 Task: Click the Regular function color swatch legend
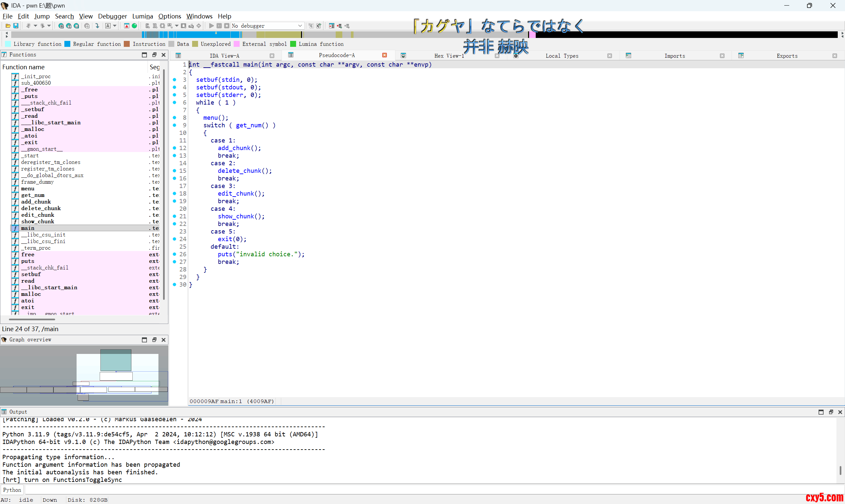[67, 44]
